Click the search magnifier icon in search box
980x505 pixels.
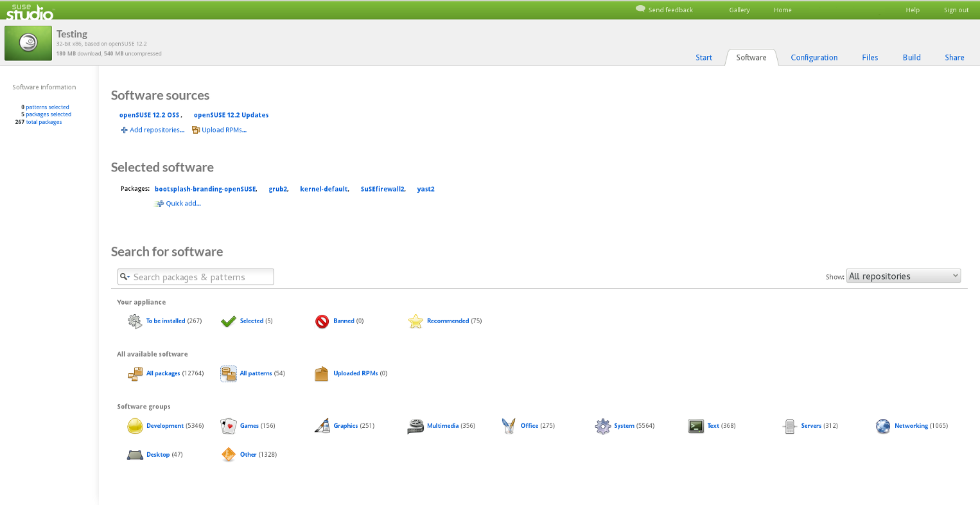(x=125, y=277)
